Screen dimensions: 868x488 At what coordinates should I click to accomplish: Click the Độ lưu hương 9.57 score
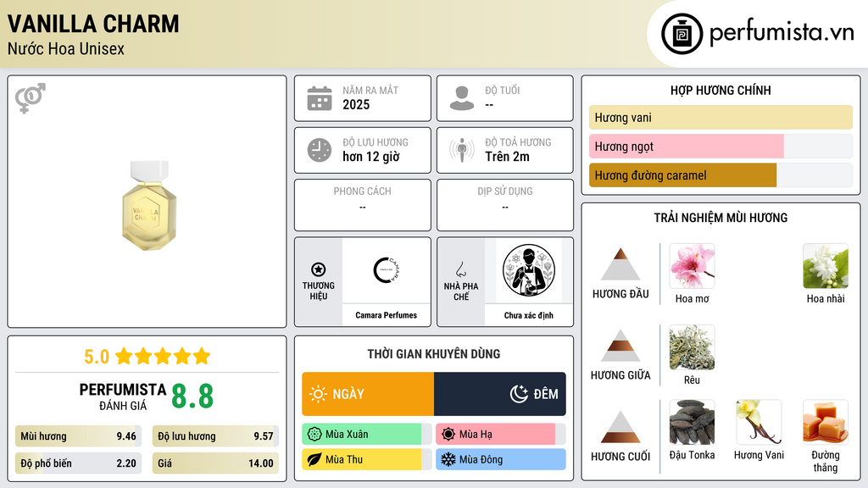[215, 436]
